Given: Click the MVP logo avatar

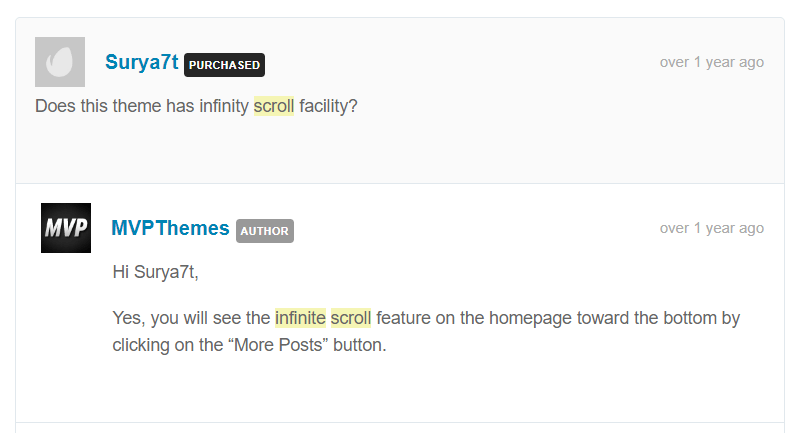Looking at the screenshot, I should [66, 228].
